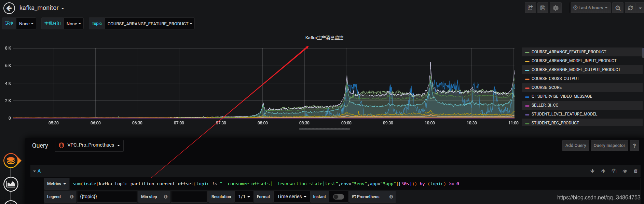Change Format Time series dropdown
The height and width of the screenshot is (204, 644).
(x=291, y=197)
